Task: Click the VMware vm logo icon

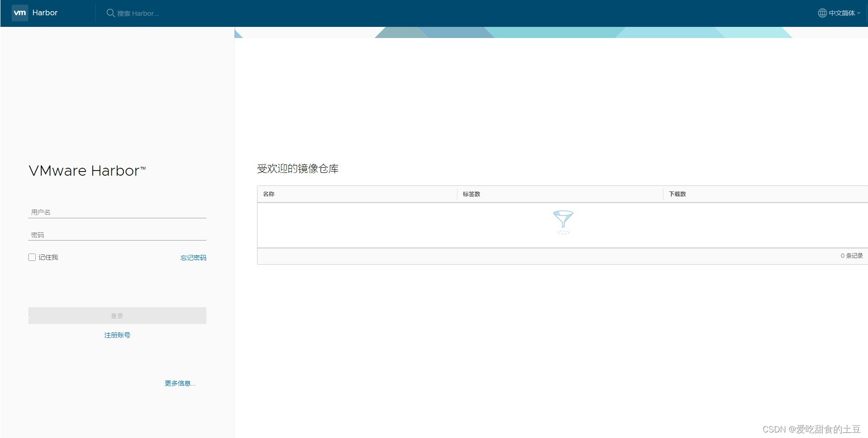Action: pos(20,13)
